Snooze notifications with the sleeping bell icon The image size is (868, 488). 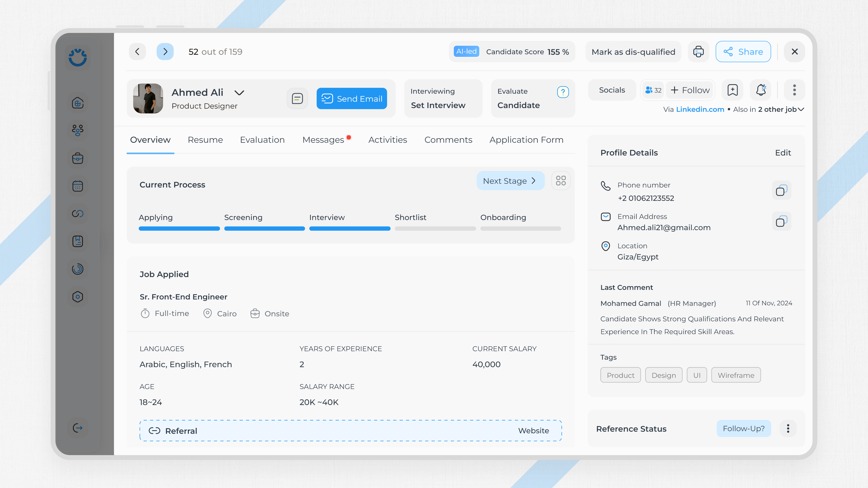click(x=761, y=90)
